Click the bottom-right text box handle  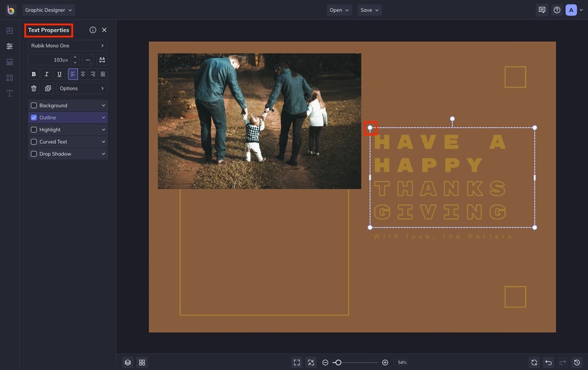[x=535, y=227]
